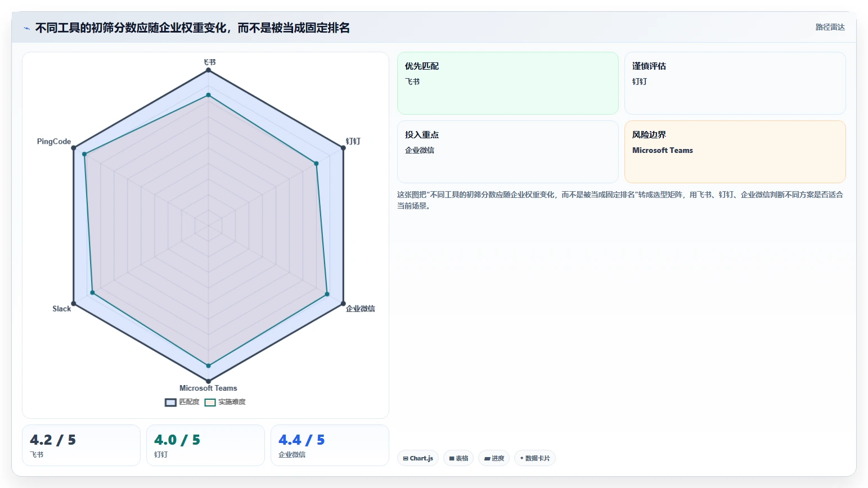Click 企业微信 text in 投入重点 card
Viewport: 868px width, 488px height.
(x=420, y=150)
